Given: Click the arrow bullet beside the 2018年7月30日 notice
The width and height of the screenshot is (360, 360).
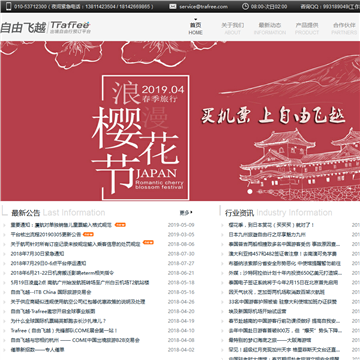Looking at the screenshot, I should coord(4,254).
